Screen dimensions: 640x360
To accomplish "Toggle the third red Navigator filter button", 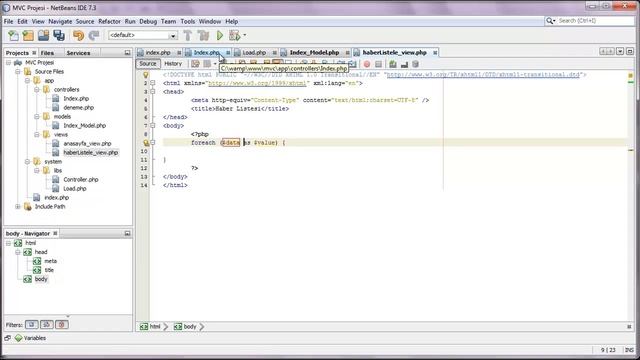I will pos(62,324).
